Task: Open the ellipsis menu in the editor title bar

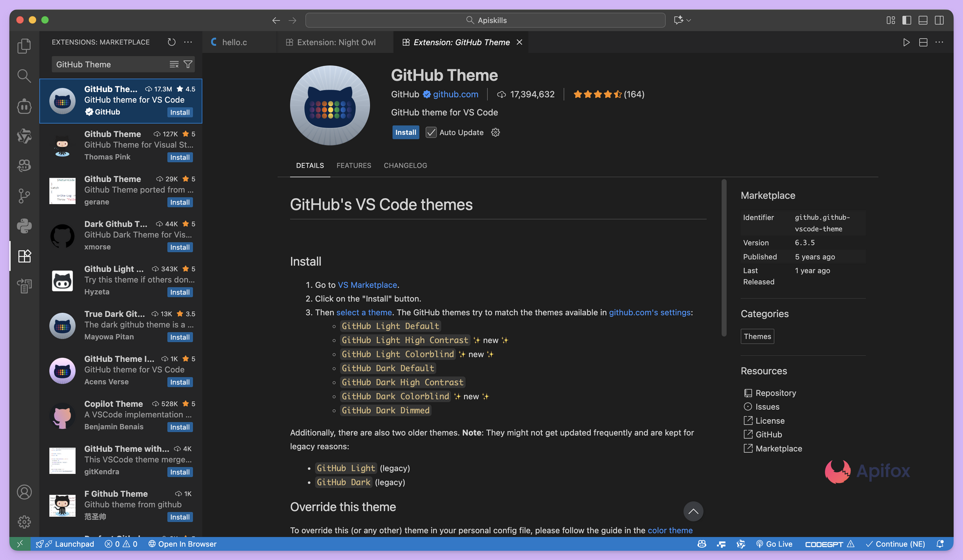Action: 939,42
